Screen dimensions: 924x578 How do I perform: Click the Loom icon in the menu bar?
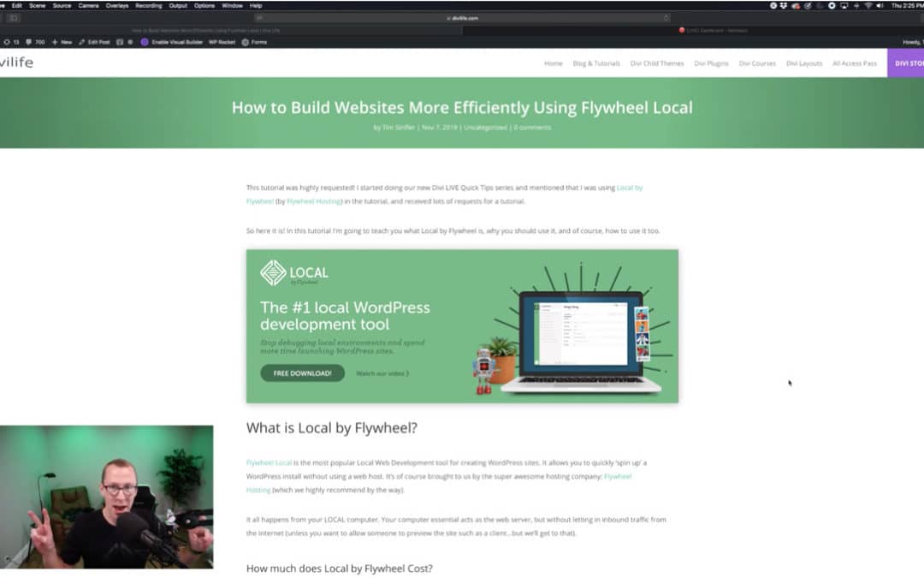pos(831,5)
